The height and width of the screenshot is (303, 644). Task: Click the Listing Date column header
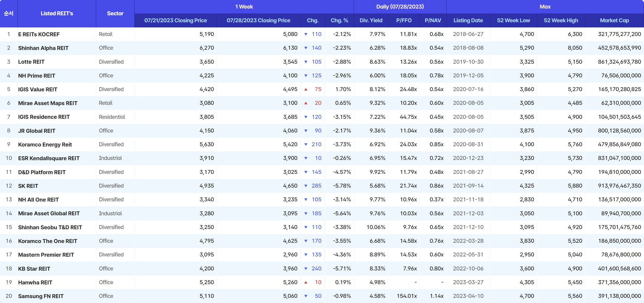tap(468, 20)
